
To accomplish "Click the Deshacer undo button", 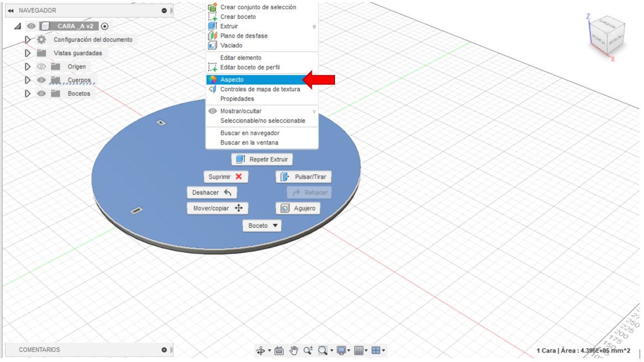I will tap(212, 192).
